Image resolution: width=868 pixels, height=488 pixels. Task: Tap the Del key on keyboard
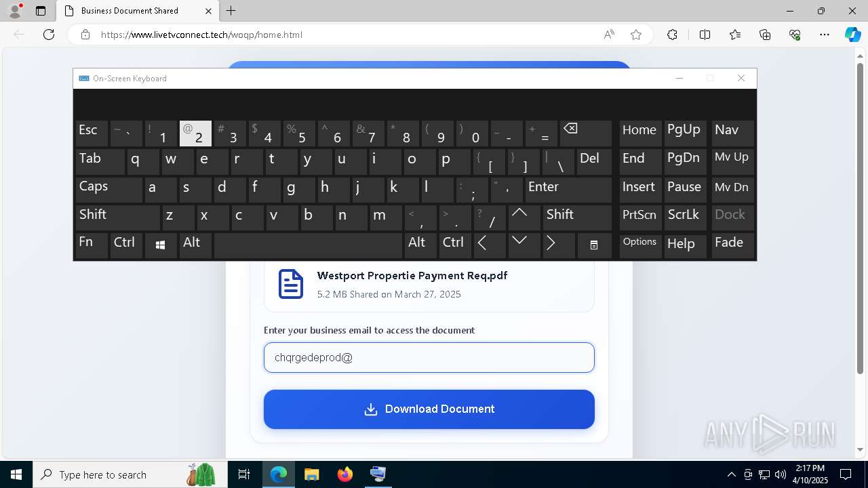click(x=594, y=161)
